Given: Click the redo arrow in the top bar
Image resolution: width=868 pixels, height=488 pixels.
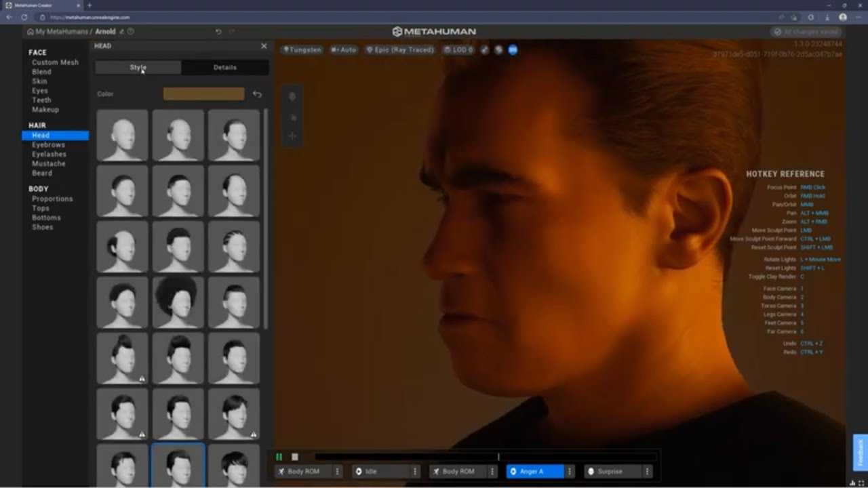Looking at the screenshot, I should click(x=232, y=31).
